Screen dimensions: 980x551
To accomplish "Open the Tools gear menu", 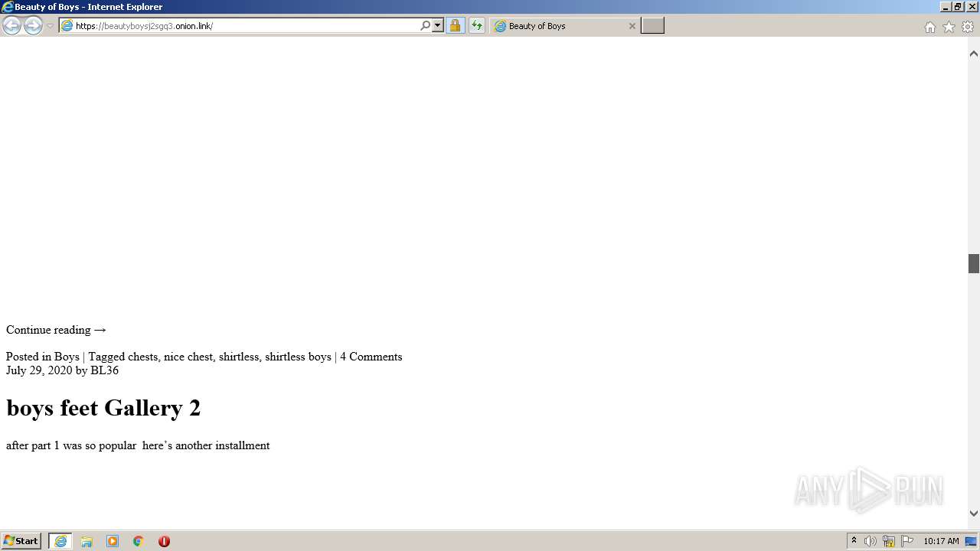I will [968, 27].
